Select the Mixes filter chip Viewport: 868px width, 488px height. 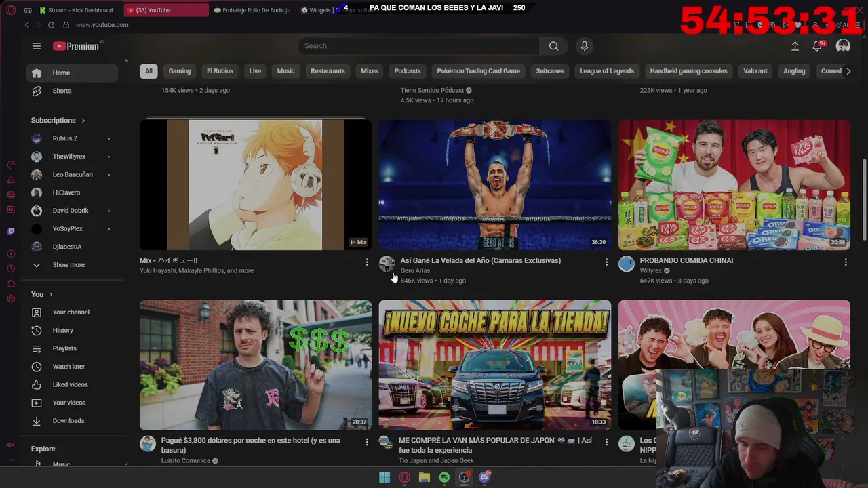point(370,71)
